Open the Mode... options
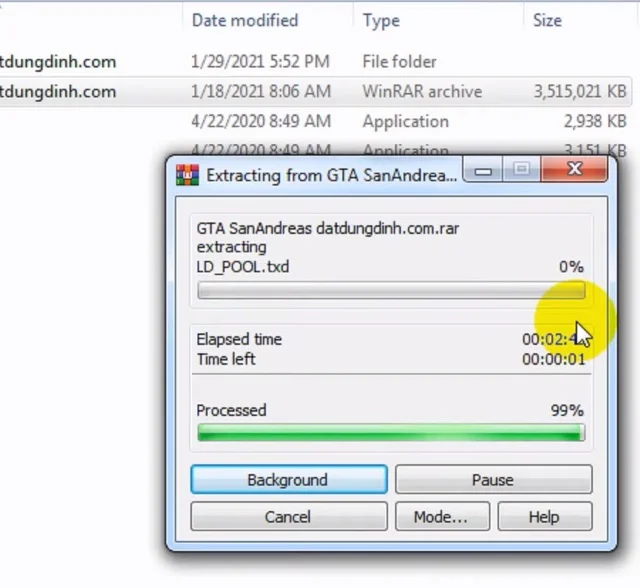This screenshot has width=640, height=588. (x=442, y=517)
